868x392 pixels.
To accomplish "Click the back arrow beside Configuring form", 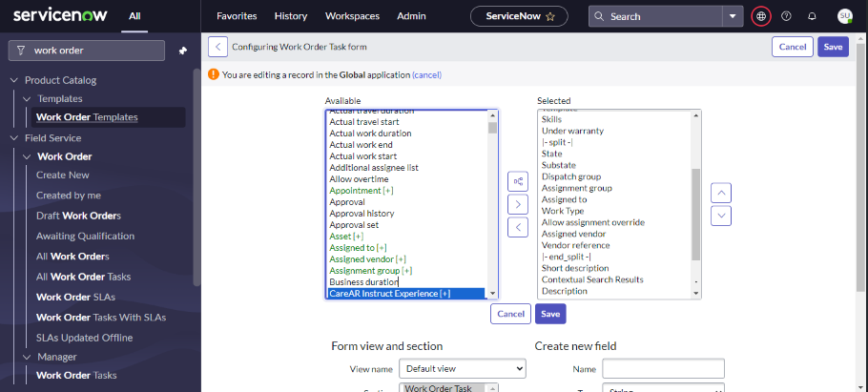I will coord(218,47).
